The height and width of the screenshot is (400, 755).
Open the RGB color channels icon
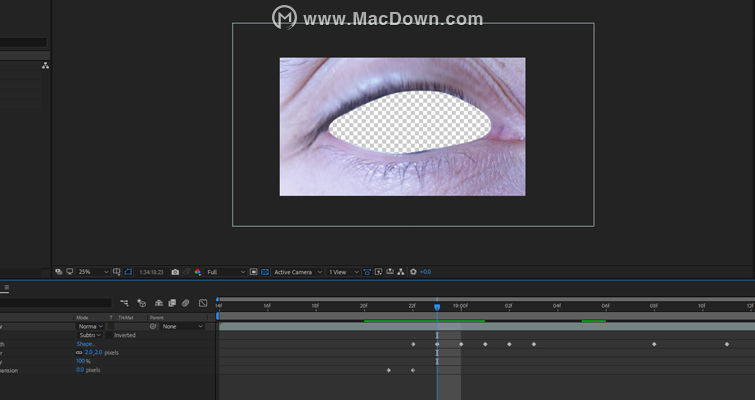(197, 272)
